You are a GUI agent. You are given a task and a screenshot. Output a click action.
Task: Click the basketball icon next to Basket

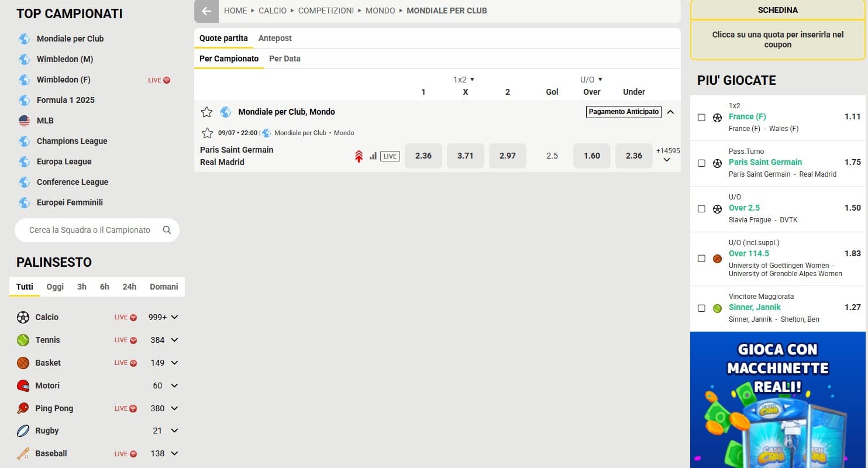[23, 363]
